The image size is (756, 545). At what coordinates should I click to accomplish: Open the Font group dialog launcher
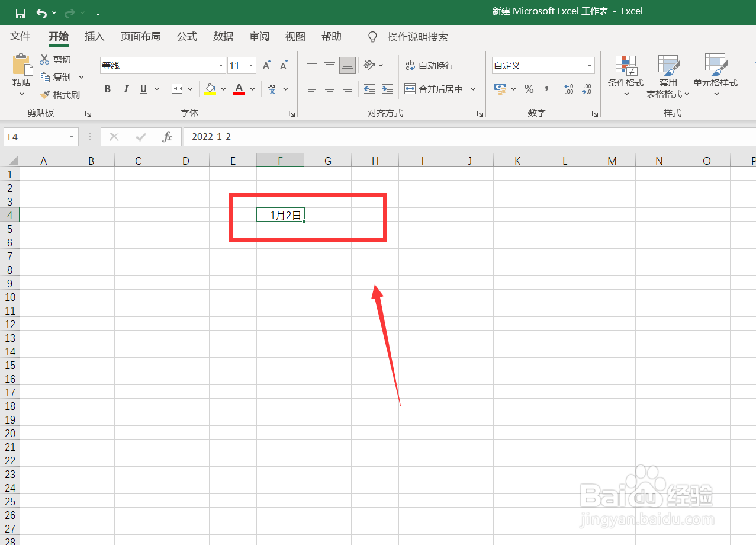[291, 114]
